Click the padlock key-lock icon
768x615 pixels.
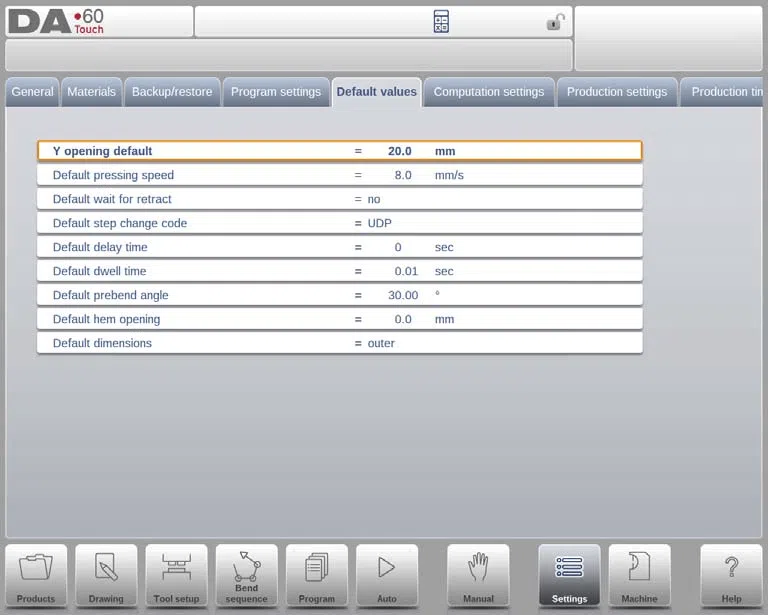tap(555, 22)
